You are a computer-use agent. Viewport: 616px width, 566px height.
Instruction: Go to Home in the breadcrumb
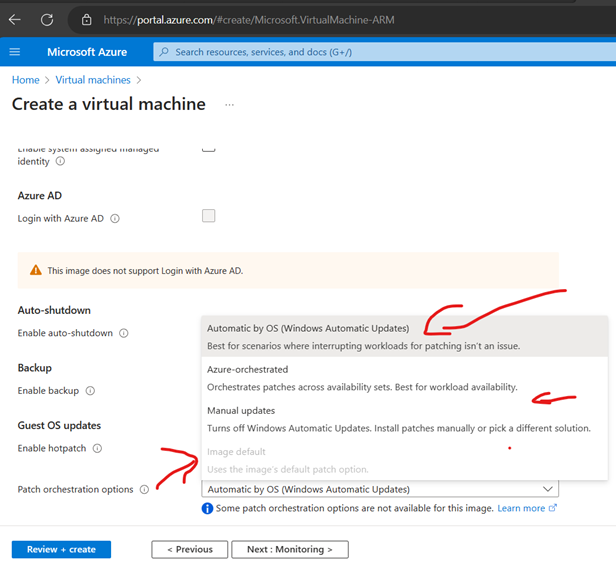(x=25, y=80)
